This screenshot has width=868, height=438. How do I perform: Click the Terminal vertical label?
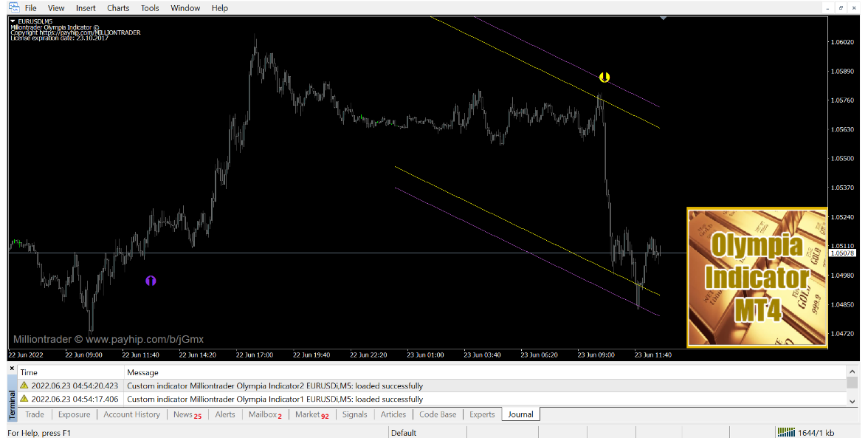tap(12, 405)
